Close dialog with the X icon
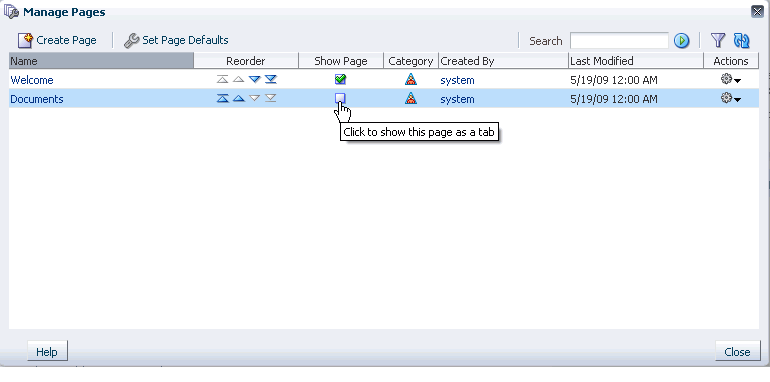770x382 pixels. [x=757, y=12]
